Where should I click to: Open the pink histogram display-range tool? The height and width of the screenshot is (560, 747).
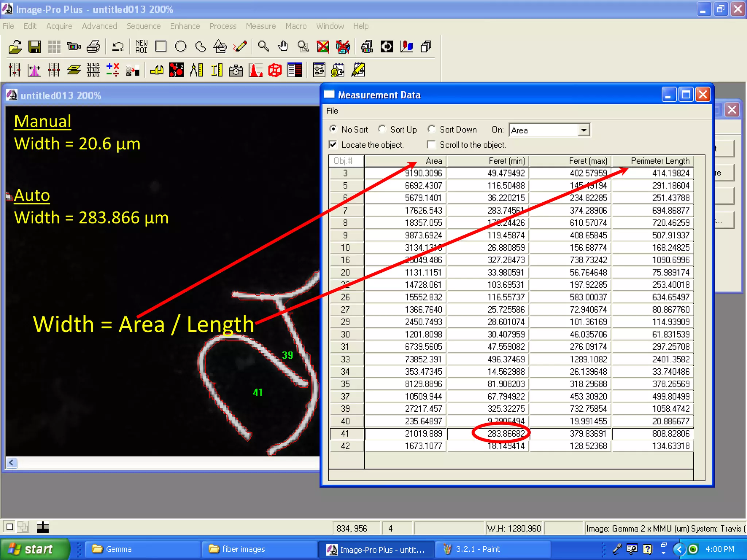[34, 70]
